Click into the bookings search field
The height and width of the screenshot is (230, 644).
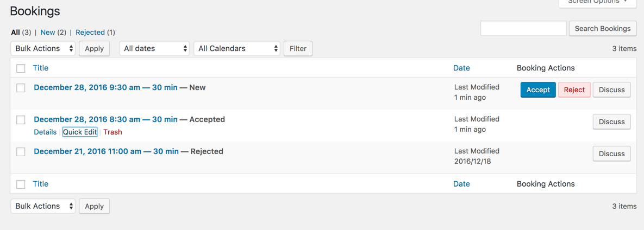(x=523, y=28)
